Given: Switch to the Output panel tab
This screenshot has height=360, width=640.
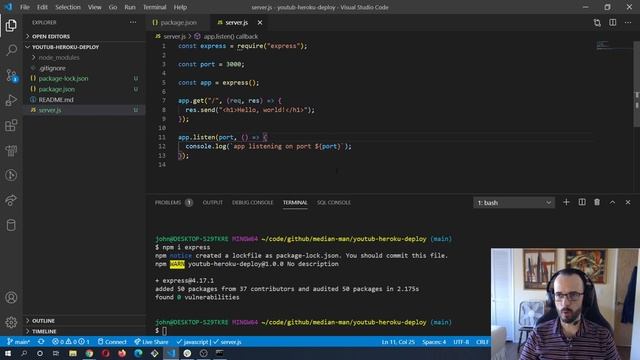Looking at the screenshot, I should 213,202.
